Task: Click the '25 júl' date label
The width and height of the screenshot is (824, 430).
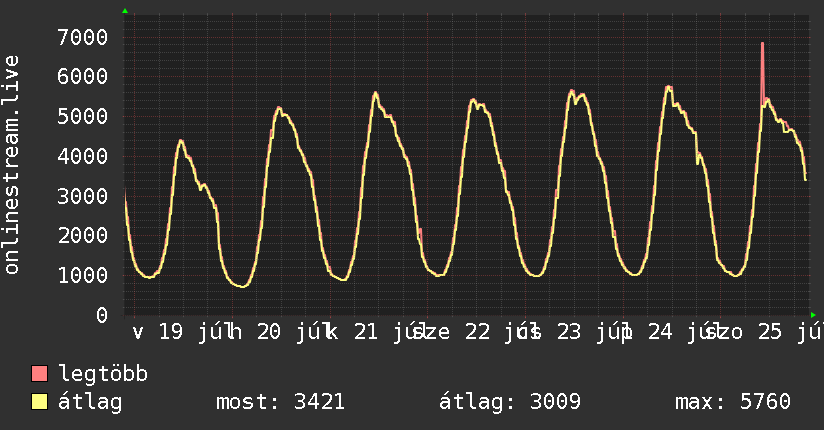Action: click(791, 332)
